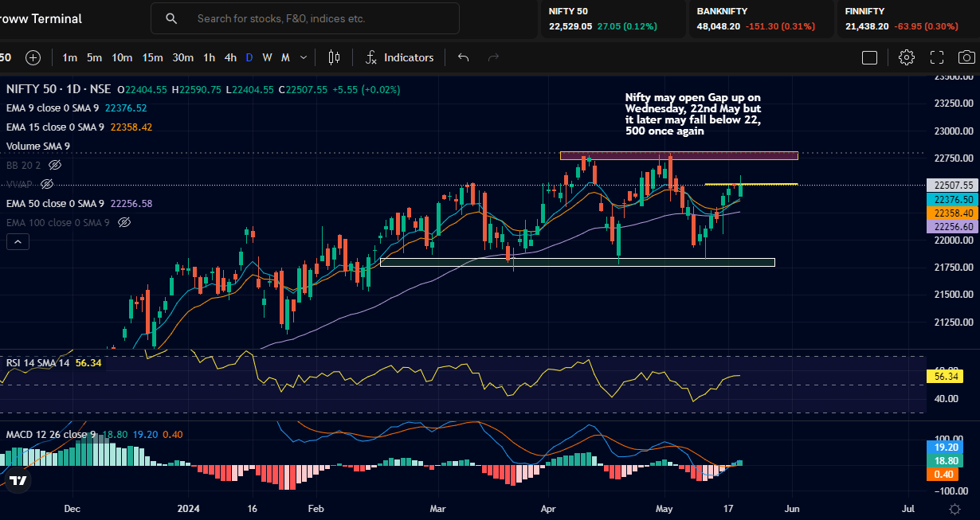This screenshot has height=520, width=980.
Task: Show the hidden VWAP indicator
Action: tap(47, 184)
